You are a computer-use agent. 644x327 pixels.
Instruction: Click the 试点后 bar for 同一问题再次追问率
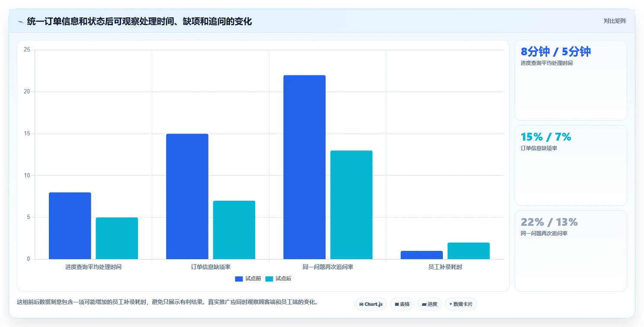coord(351,205)
